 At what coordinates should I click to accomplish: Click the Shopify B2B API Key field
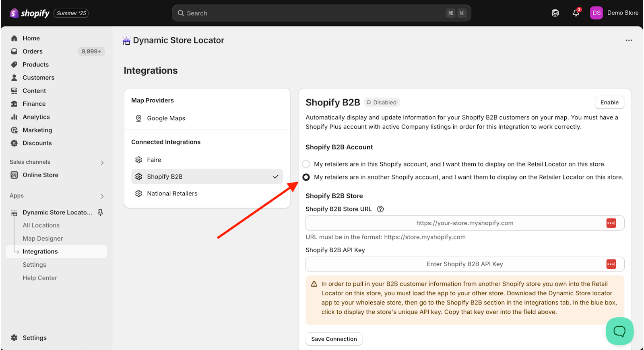click(x=464, y=264)
